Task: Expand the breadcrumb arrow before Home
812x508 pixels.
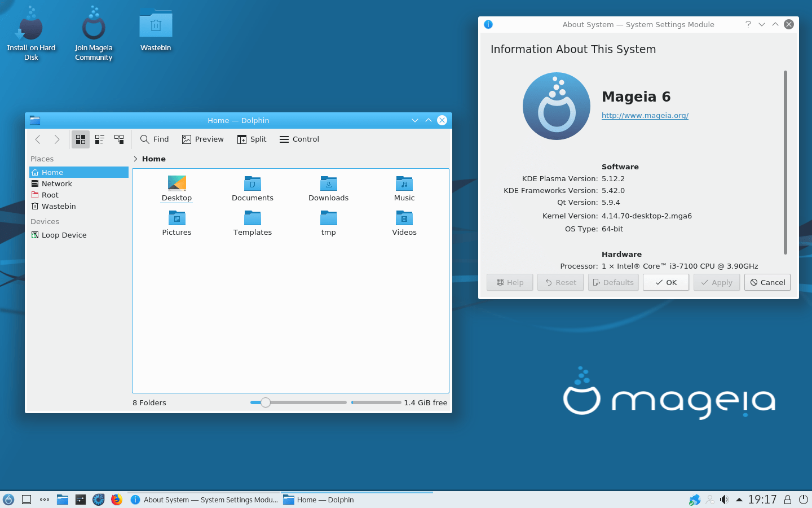Action: tap(135, 159)
